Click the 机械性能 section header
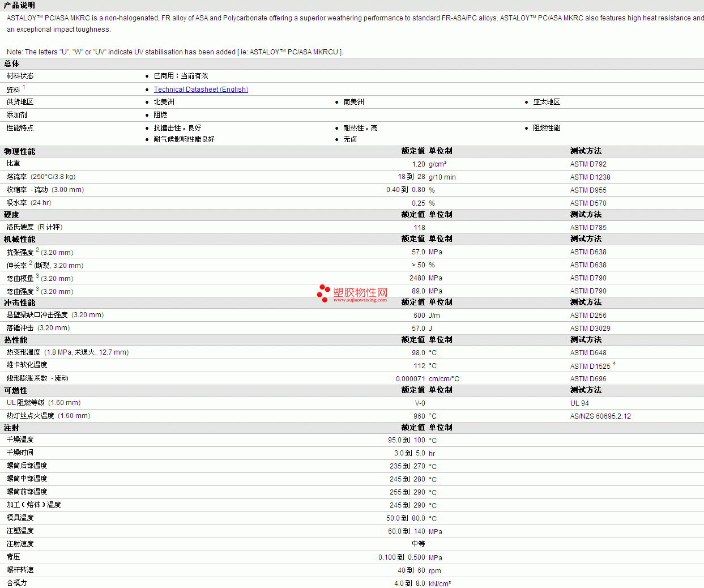704x588 pixels. (20, 239)
